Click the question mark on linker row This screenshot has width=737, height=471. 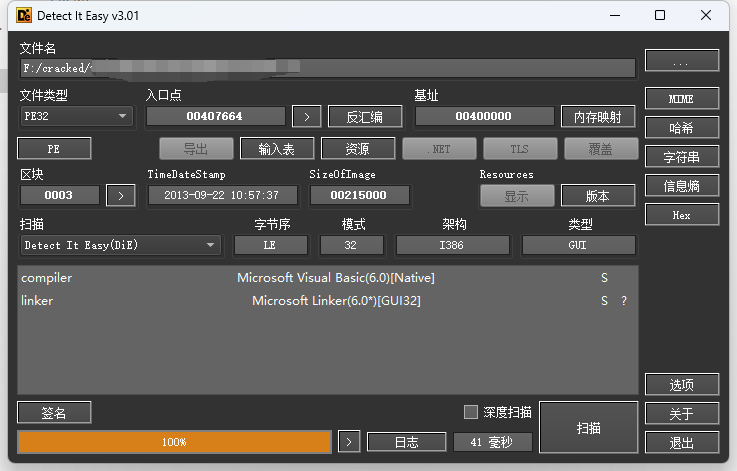(624, 301)
